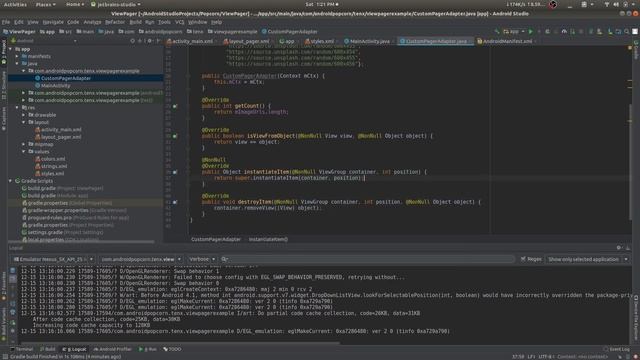Screen dimensions: 640x360
Task: Click the horizontal scrollbar in Logcat output
Action: click(x=180, y=343)
